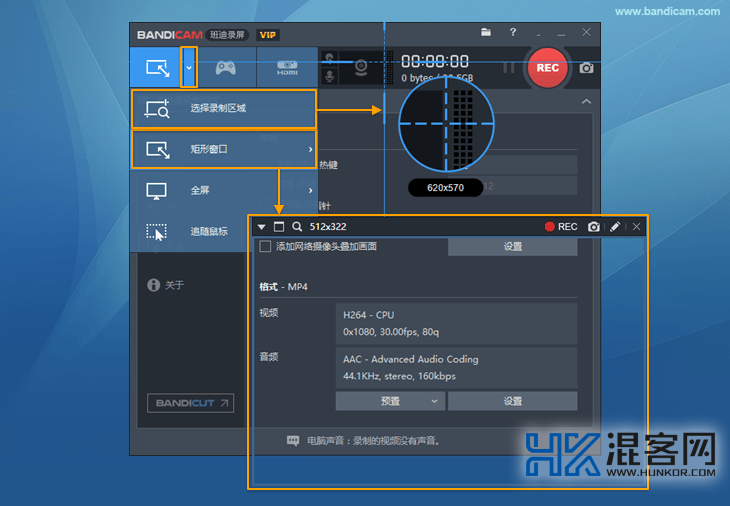Click the 00:00:00 recording timer
Image resolution: width=730 pixels, height=506 pixels.
(x=435, y=61)
